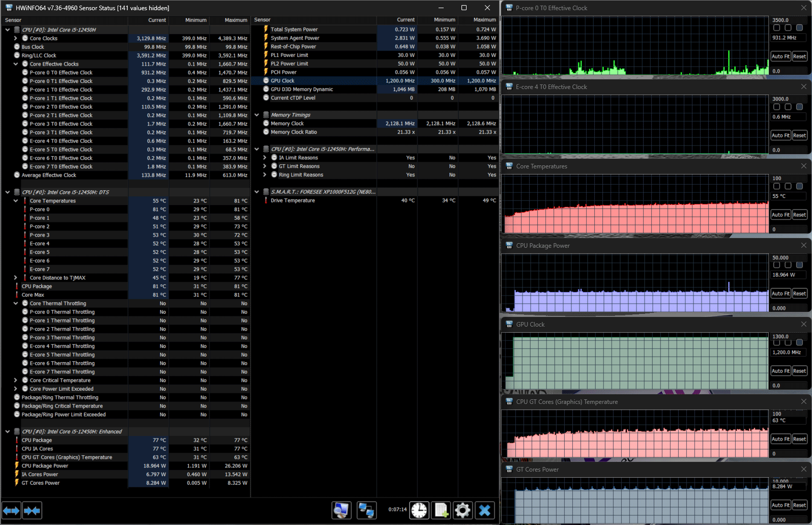The width and height of the screenshot is (812, 525).
Task: Expand the Core Critical Temperature node
Action: (x=16, y=380)
